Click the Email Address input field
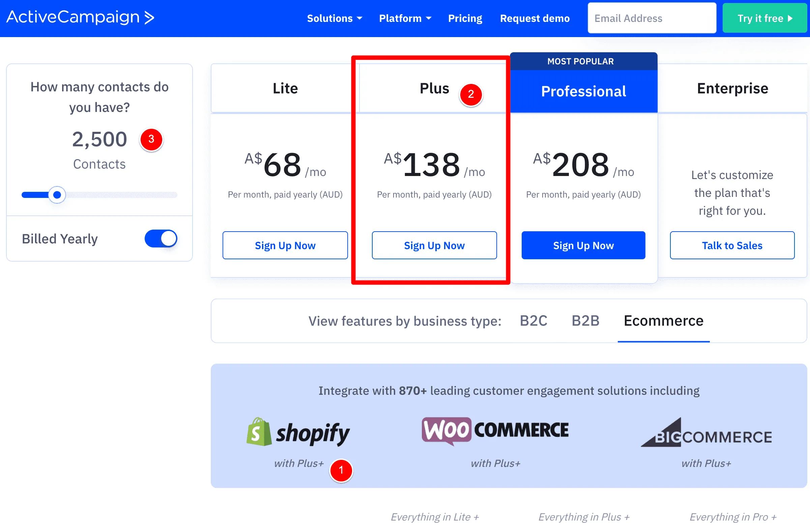 coord(652,18)
